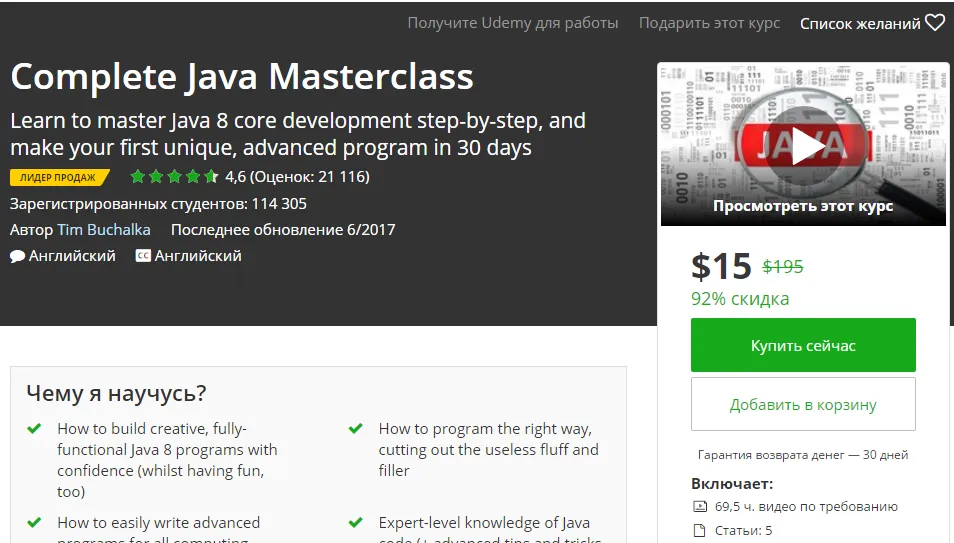The height and width of the screenshot is (543, 954).
Task: Click the 'Complete Java Masterclass' title
Action: tap(242, 77)
